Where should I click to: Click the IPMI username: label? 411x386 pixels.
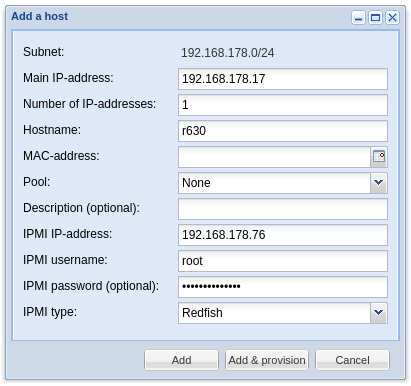(x=65, y=260)
